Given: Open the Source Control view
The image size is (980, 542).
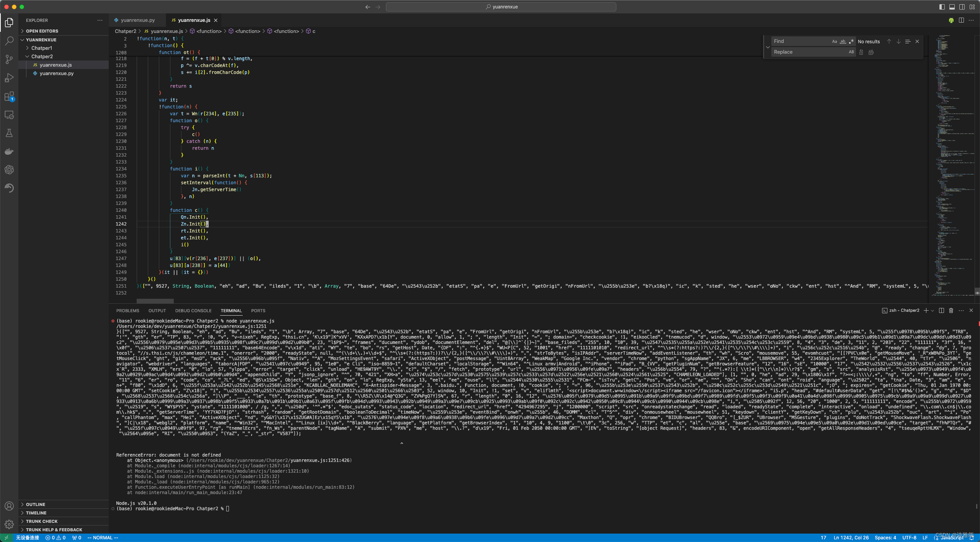Looking at the screenshot, I should pos(9,59).
